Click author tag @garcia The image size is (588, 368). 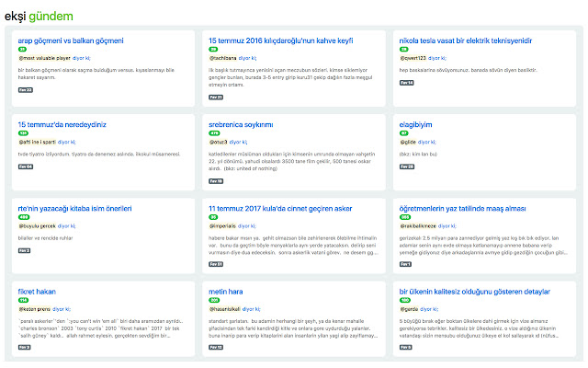409,309
